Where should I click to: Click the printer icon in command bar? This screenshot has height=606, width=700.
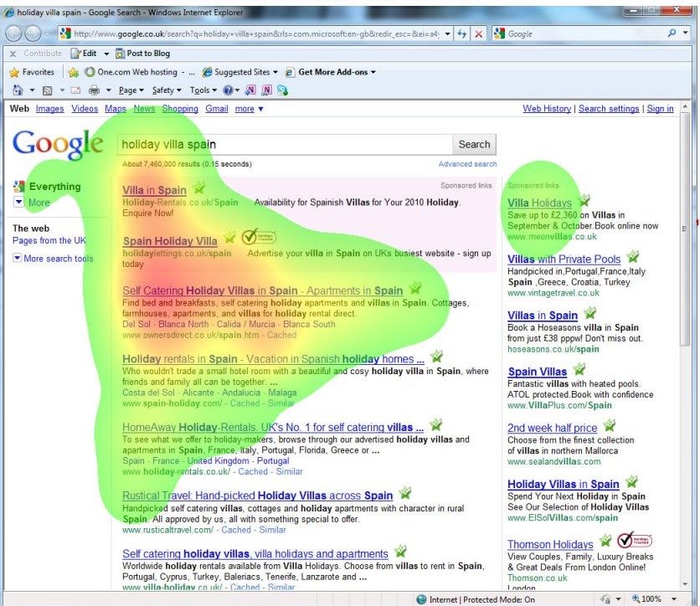pyautogui.click(x=94, y=90)
